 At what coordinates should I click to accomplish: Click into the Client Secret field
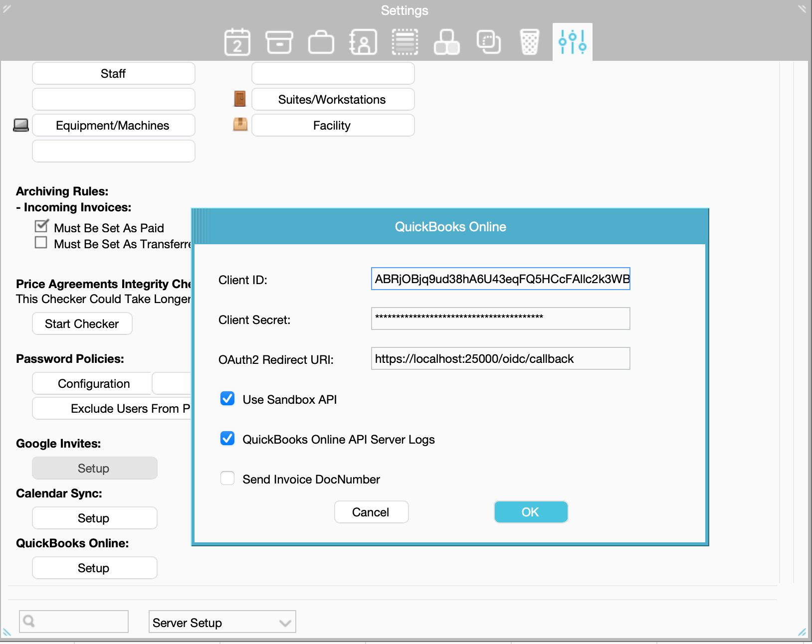coord(501,319)
